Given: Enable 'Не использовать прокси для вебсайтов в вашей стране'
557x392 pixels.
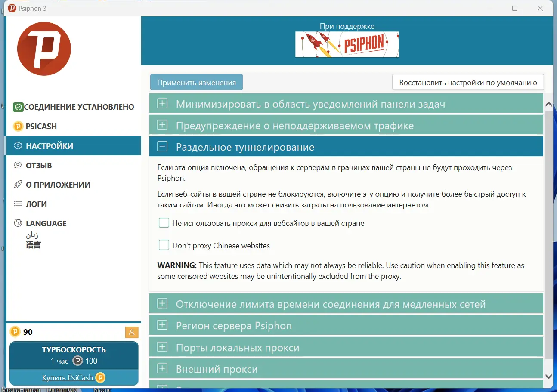Looking at the screenshot, I should click(164, 223).
